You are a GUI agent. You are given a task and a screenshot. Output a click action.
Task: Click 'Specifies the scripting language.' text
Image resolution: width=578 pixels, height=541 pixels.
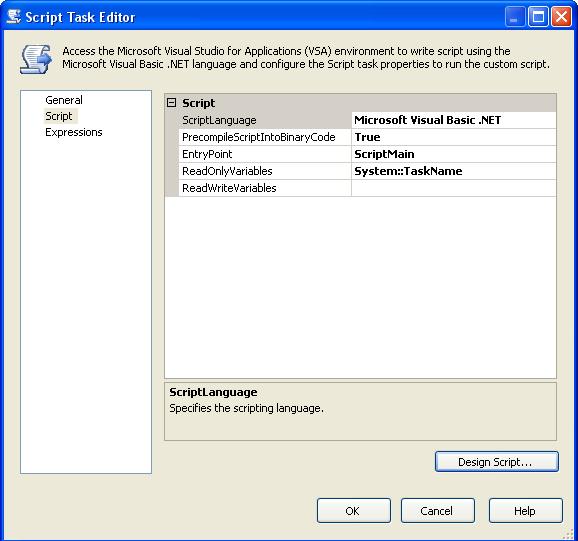coord(246,408)
